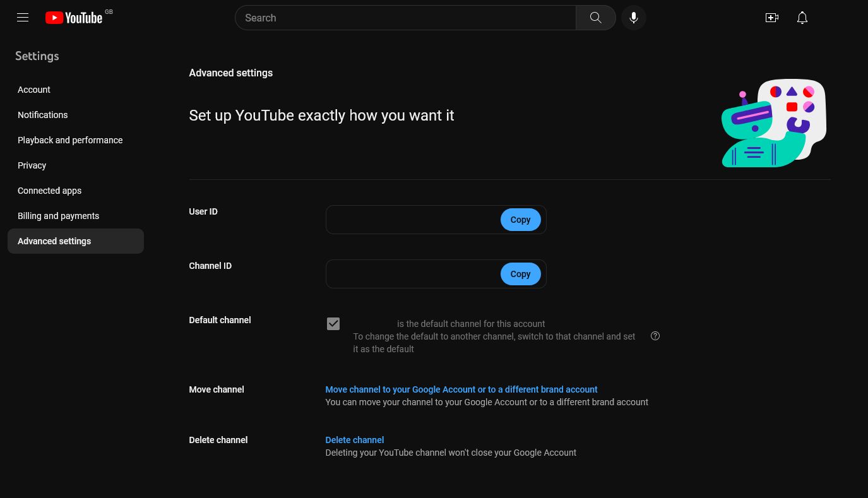Open Move channel to your Google Account link
Screen dimensions: 868x498
coord(461,389)
